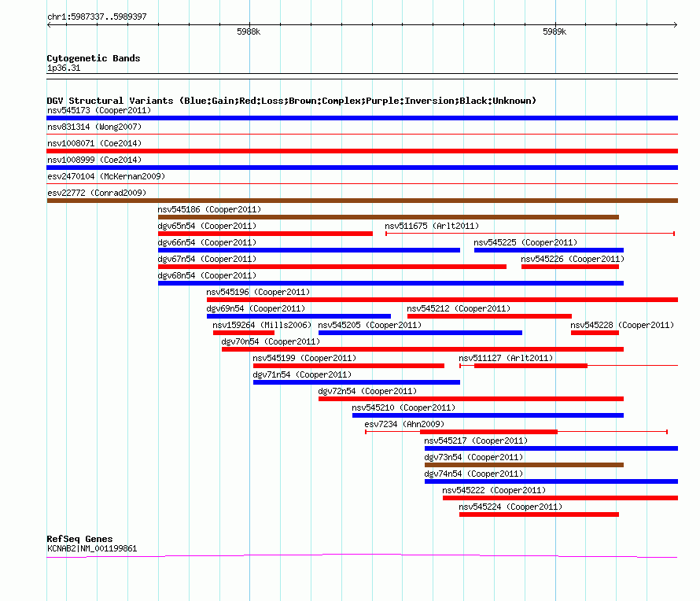Select dgv68n54 (Cooper2011) label

[x=207, y=275]
